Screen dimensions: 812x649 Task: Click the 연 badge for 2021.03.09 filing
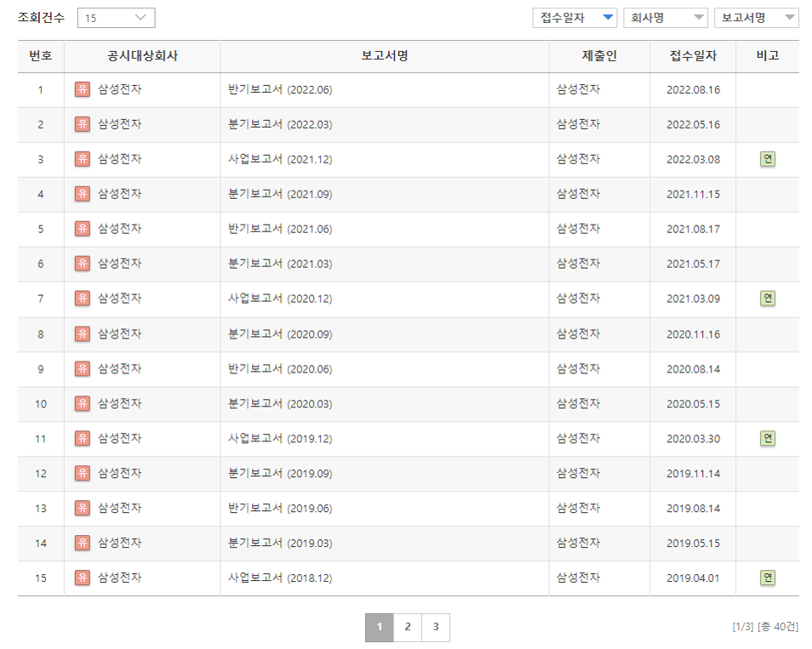point(768,298)
